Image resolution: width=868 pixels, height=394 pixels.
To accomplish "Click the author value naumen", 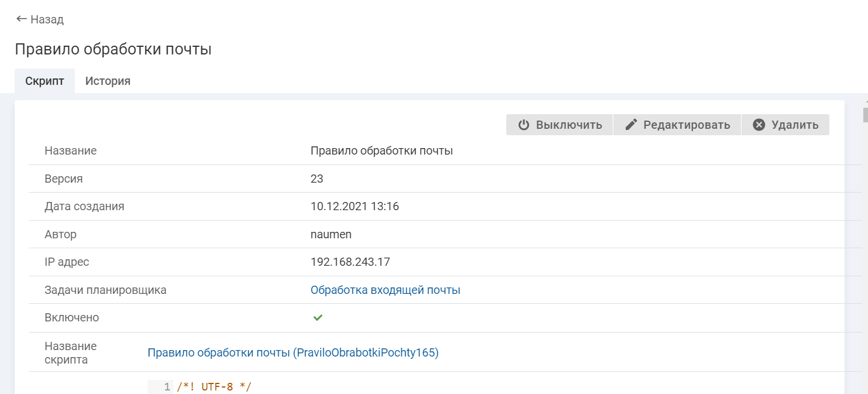I will [x=331, y=234].
